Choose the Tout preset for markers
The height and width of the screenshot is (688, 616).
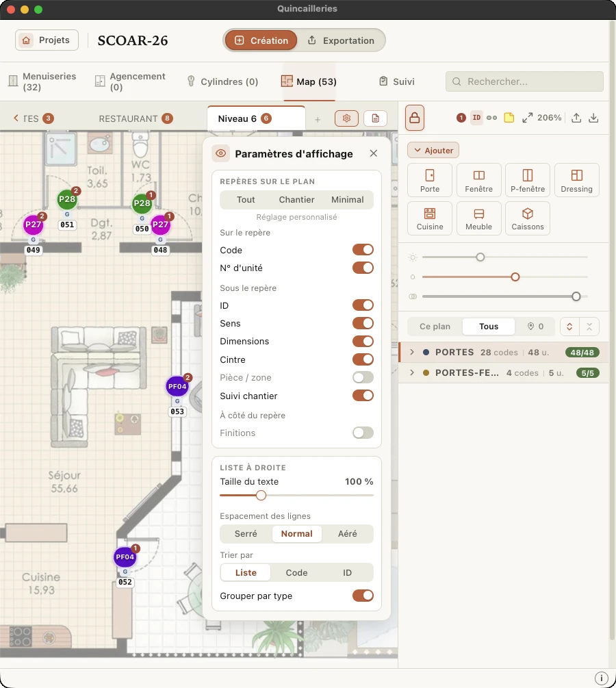click(x=246, y=200)
